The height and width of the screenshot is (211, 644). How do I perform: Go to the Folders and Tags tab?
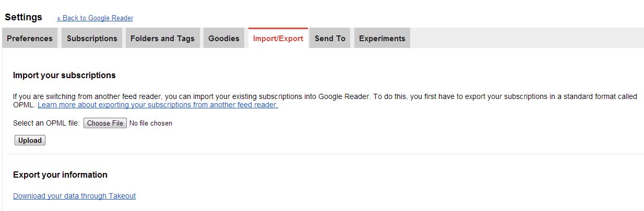162,39
